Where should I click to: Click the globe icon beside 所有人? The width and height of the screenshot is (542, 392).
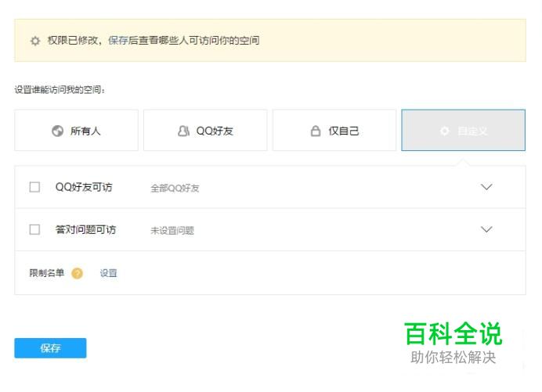click(x=58, y=131)
